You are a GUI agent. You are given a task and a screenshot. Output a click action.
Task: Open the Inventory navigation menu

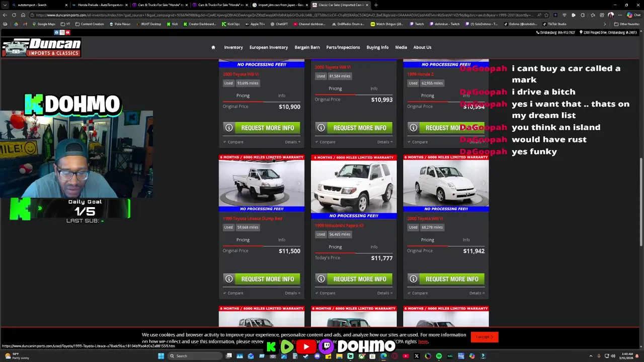[233, 47]
